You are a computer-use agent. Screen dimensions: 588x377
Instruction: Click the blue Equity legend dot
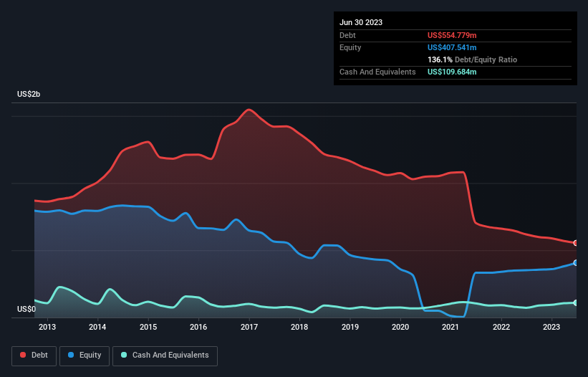click(x=71, y=355)
